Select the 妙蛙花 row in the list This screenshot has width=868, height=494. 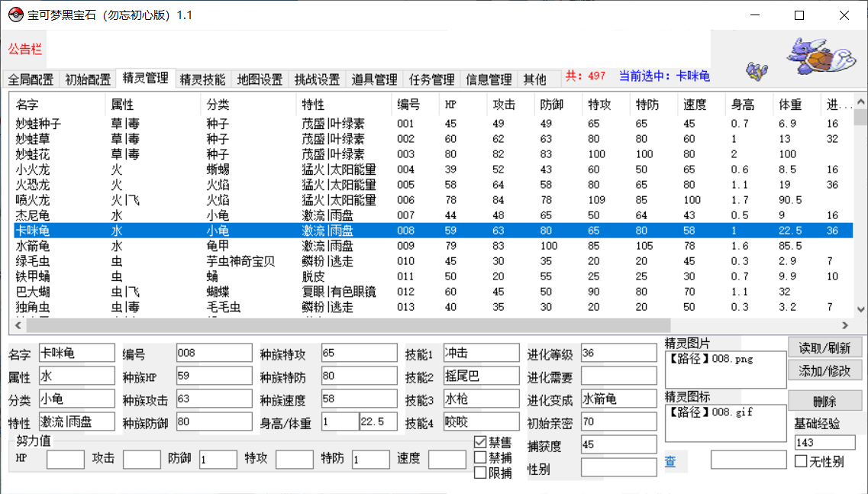coord(433,154)
